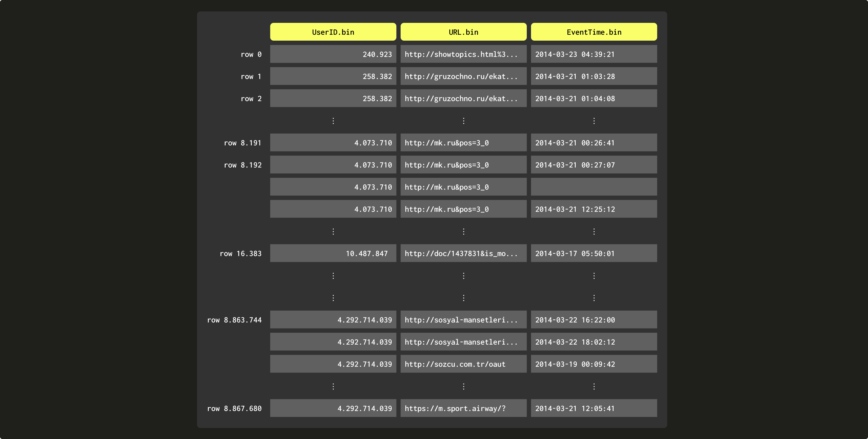This screenshot has height=439, width=868.
Task: Click the empty EventTime cell
Action: (594, 187)
